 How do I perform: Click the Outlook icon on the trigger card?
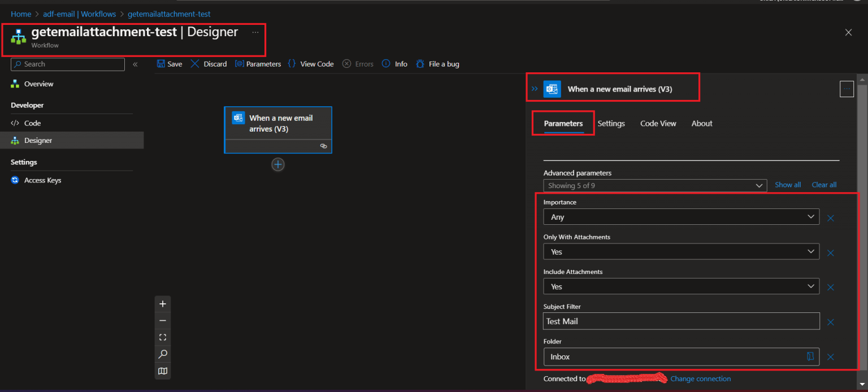[238, 118]
